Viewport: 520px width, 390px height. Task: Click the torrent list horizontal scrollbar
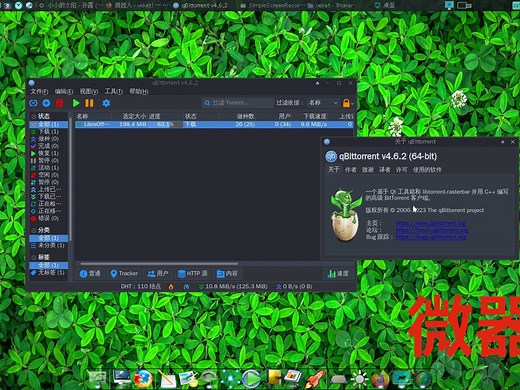click(x=159, y=264)
